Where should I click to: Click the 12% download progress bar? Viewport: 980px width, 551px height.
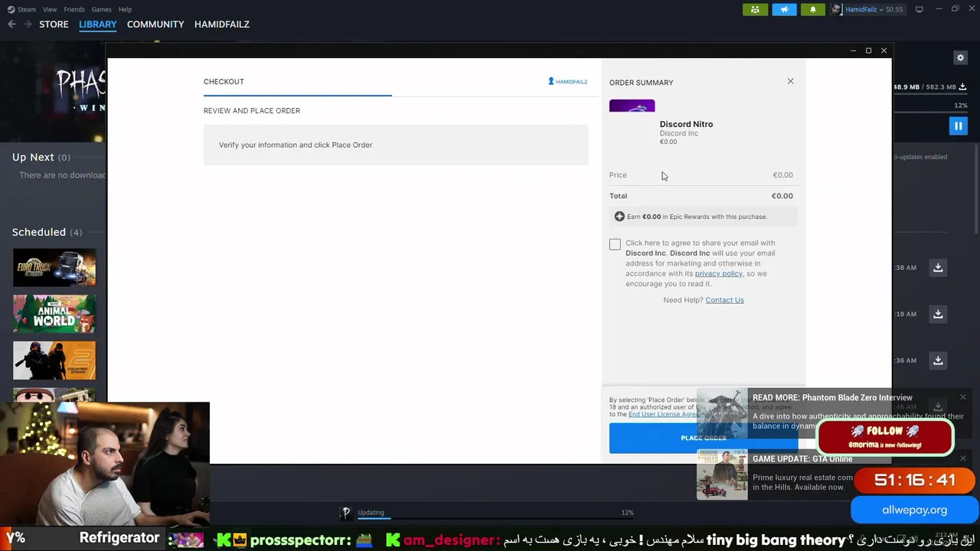point(931,113)
